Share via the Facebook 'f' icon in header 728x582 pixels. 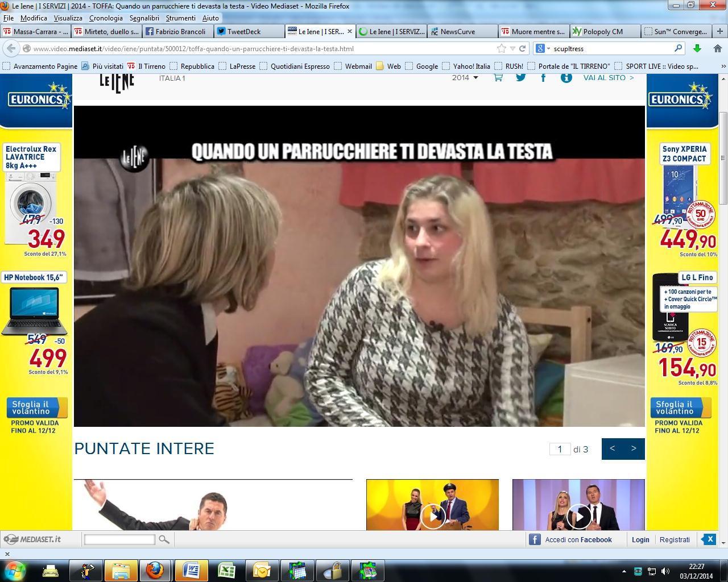[x=543, y=78]
